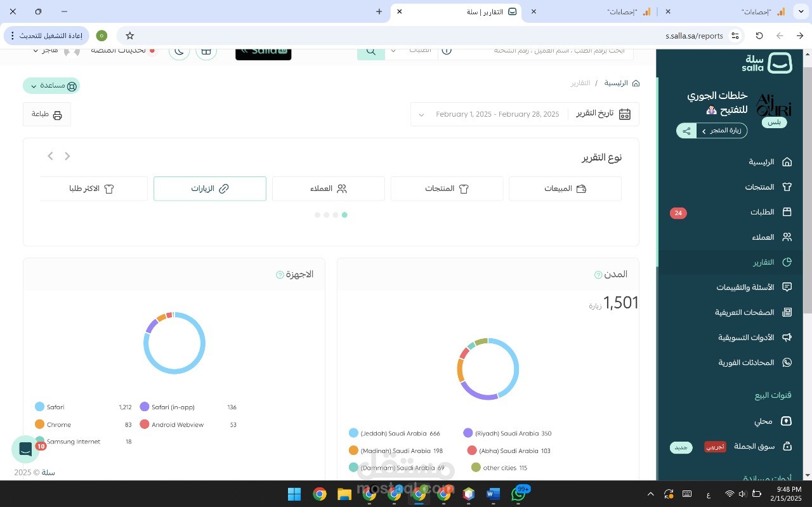812x507 pixels.
Task: Select التقارير reports in the sidebar
Action: [x=773, y=262]
